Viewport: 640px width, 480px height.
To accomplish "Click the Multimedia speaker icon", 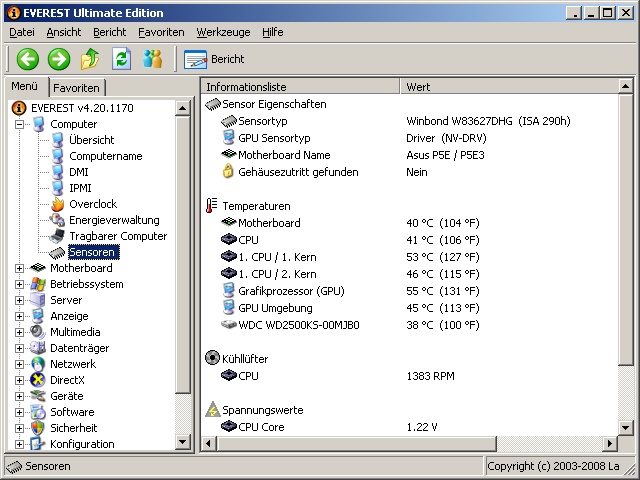I will click(x=38, y=332).
